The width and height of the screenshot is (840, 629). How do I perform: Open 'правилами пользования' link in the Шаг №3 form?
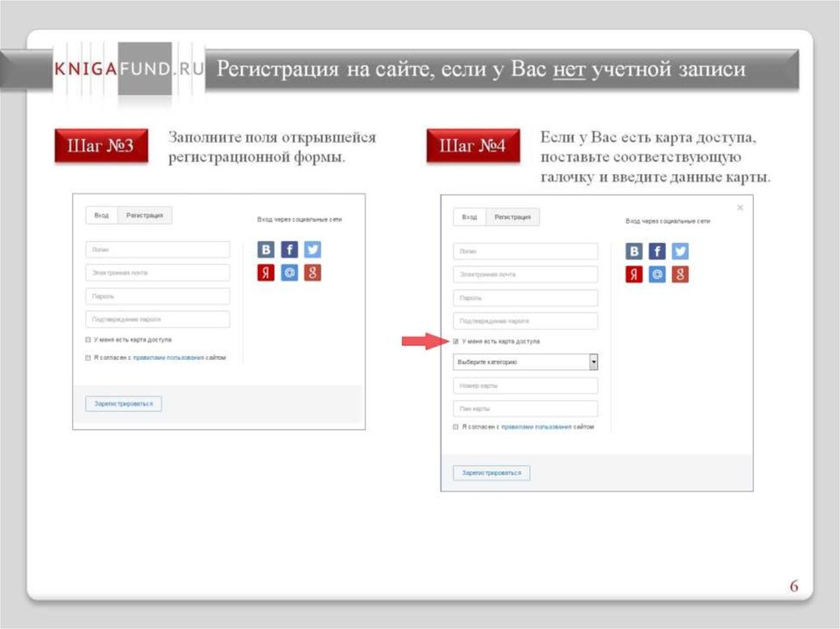click(168, 358)
